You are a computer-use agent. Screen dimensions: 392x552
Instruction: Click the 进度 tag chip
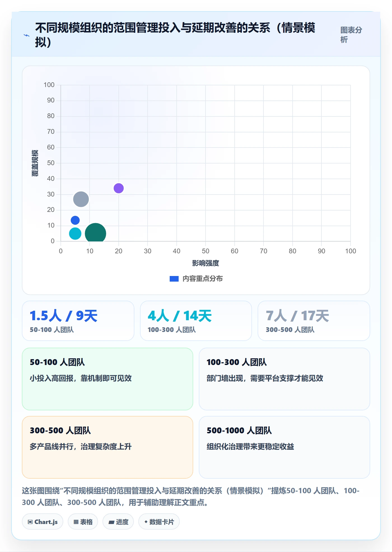click(118, 522)
